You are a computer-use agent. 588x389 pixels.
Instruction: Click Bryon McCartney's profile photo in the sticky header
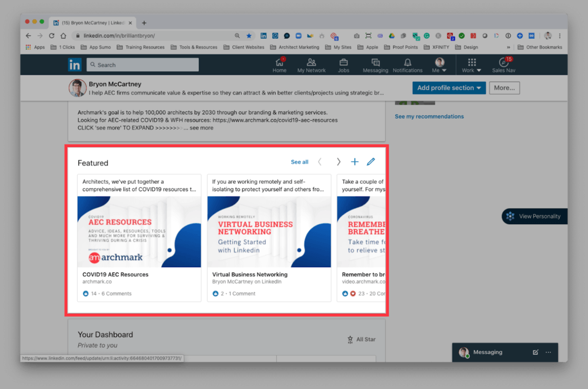point(78,88)
